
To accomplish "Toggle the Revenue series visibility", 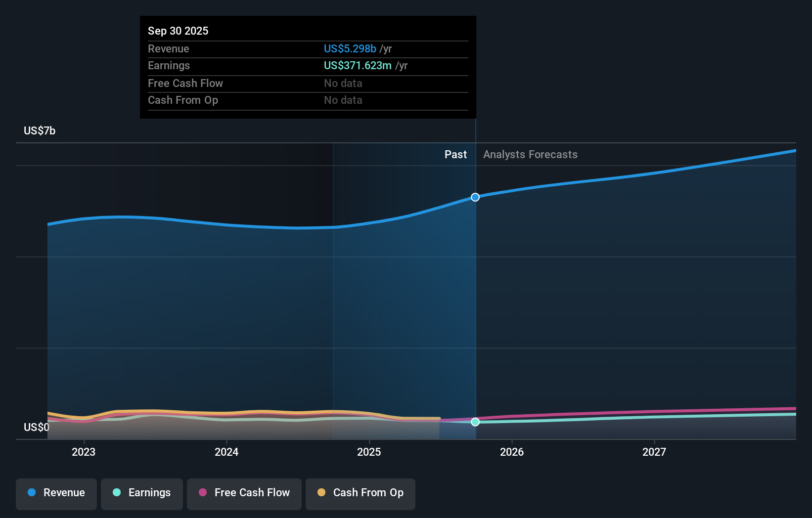I will coord(56,493).
